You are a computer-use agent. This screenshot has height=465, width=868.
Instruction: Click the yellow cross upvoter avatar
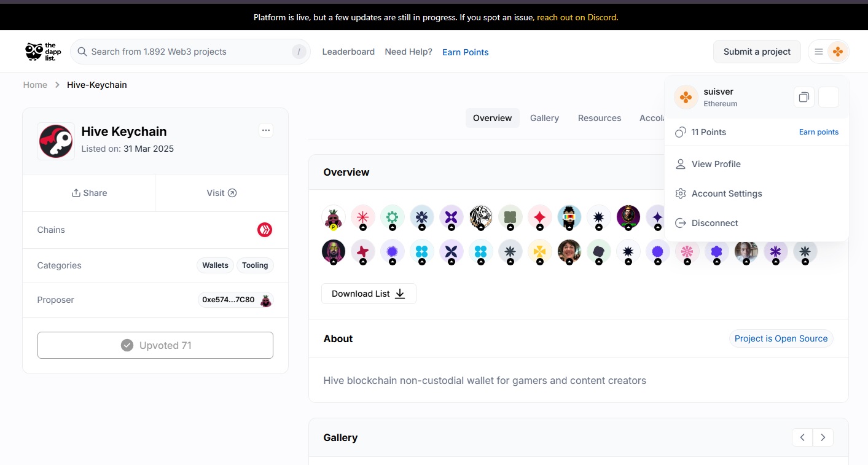coord(540,251)
